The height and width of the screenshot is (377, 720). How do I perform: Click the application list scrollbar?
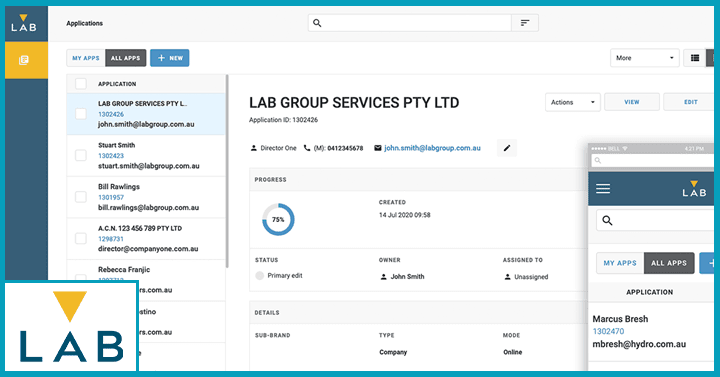[227, 171]
